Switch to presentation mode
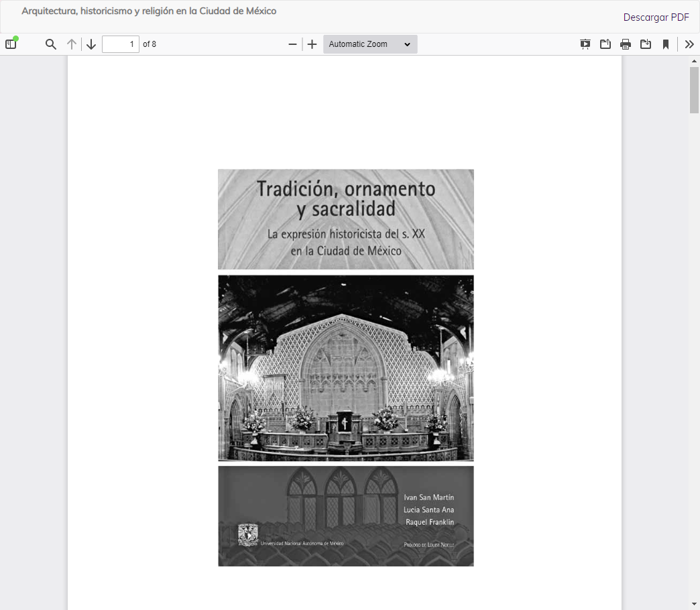Screen dimensions: 700x610 [585, 44]
